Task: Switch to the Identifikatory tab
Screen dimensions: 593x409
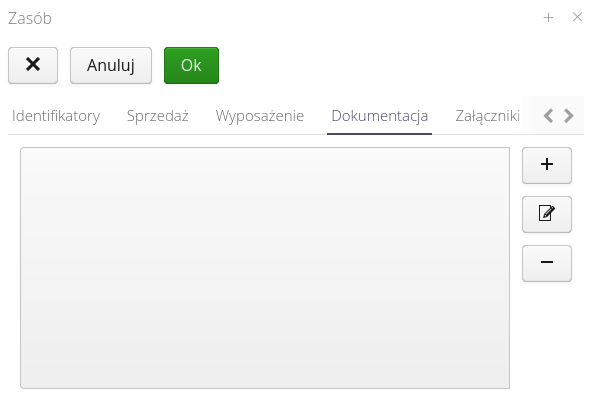Action: pyautogui.click(x=56, y=116)
